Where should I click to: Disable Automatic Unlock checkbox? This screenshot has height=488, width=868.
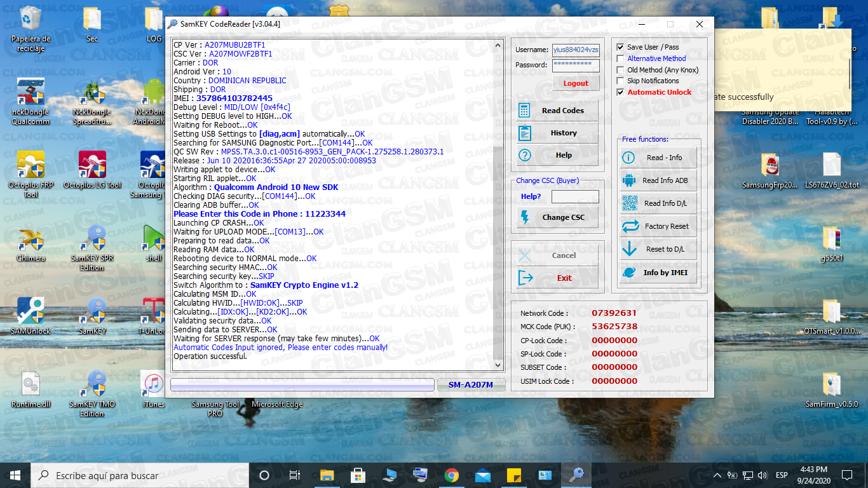point(621,92)
